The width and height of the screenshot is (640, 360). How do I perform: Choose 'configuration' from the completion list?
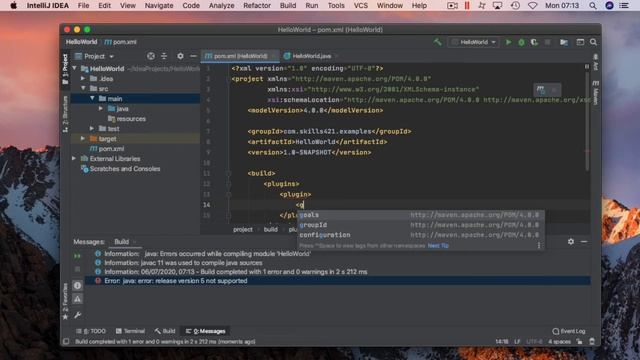tap(420, 235)
